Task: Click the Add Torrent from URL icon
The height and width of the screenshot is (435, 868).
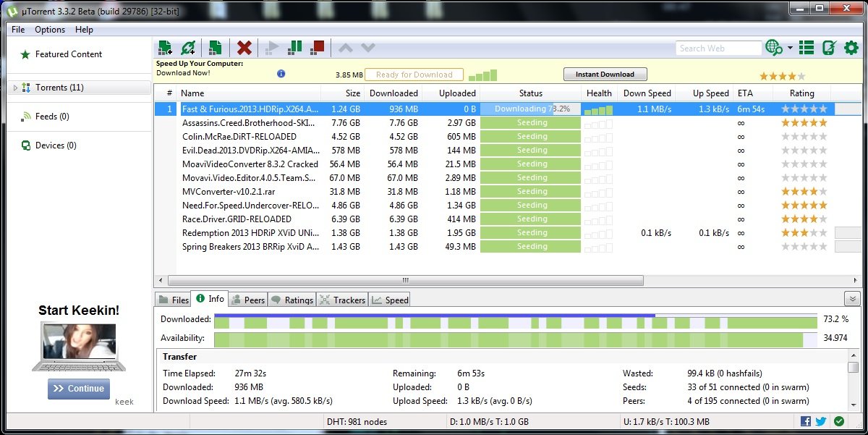Action: (x=188, y=48)
